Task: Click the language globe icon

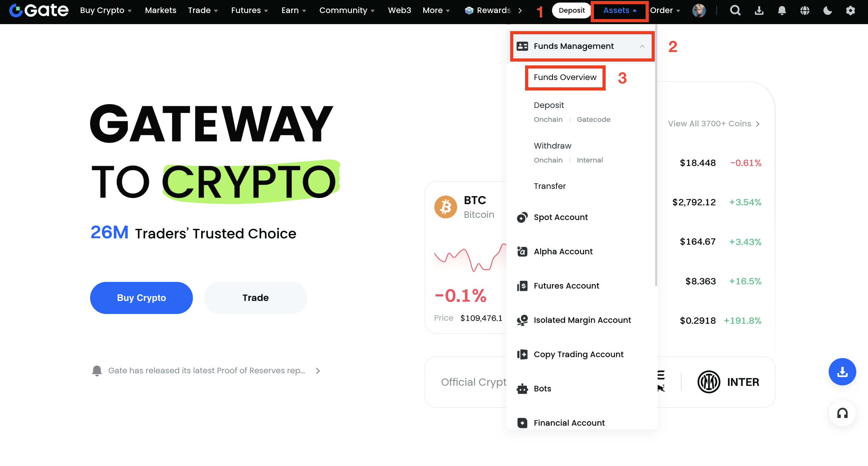Action: (805, 10)
